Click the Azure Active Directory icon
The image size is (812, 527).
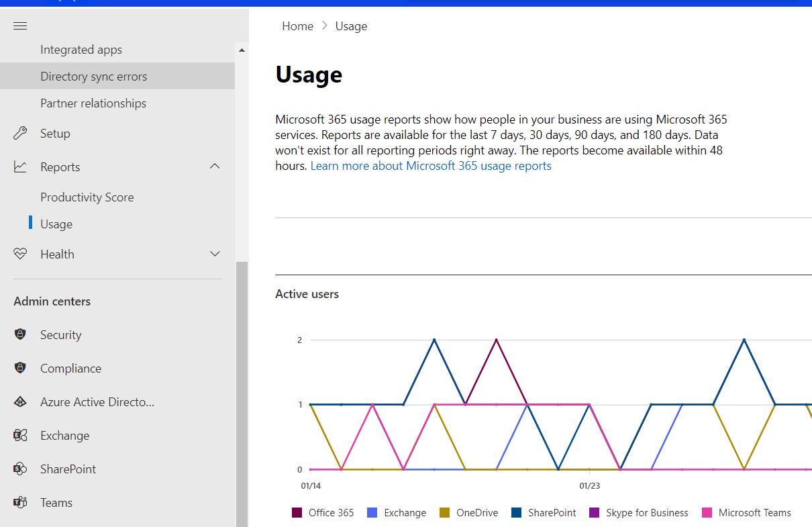[x=20, y=402]
